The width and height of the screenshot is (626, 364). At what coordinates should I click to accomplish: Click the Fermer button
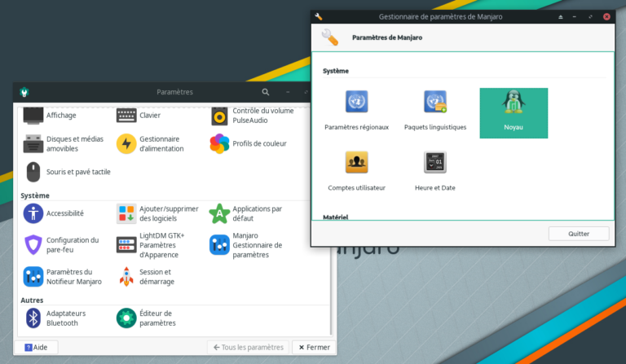313,347
